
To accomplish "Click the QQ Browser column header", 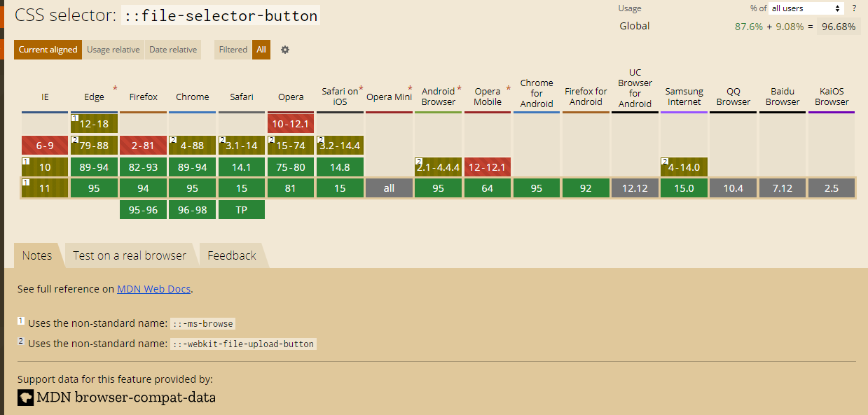I will coord(733,97).
